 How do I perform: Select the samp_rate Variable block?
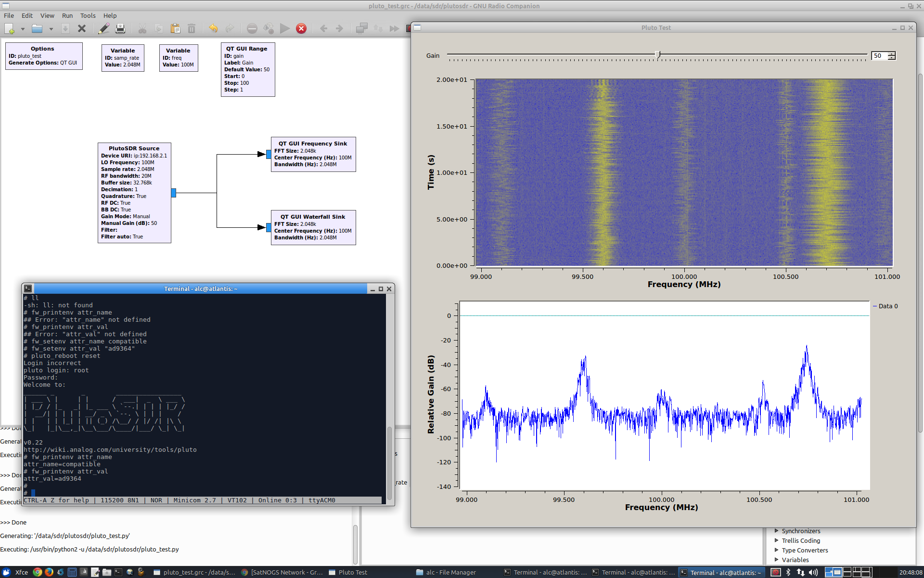point(123,58)
